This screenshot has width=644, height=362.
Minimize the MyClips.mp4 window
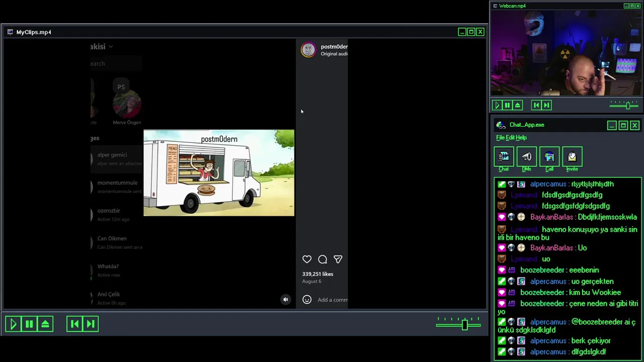(x=462, y=32)
